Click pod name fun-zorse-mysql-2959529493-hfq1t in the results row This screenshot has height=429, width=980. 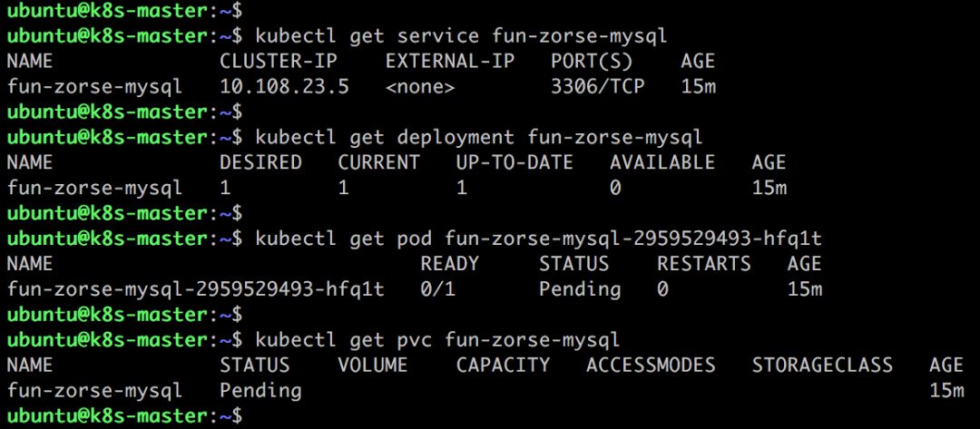click(196, 289)
